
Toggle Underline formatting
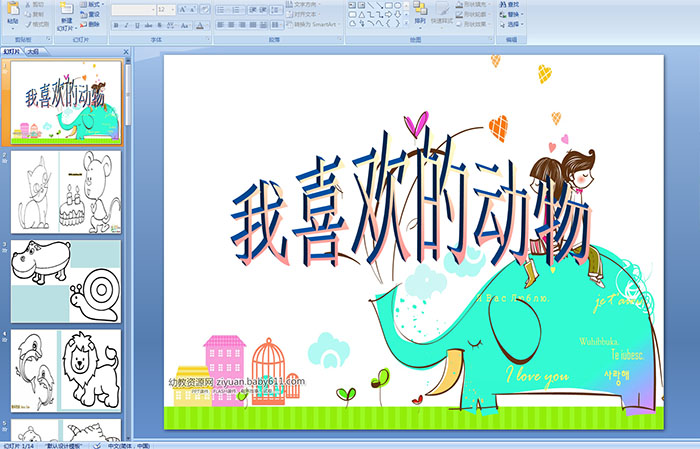click(x=136, y=25)
